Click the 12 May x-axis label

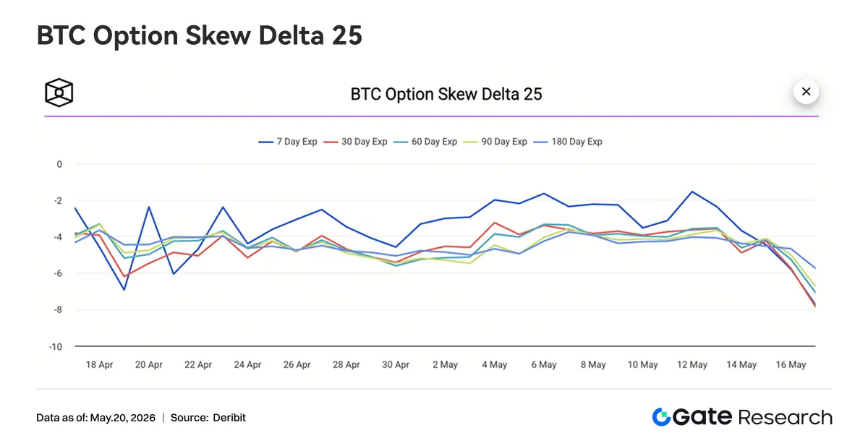click(692, 365)
